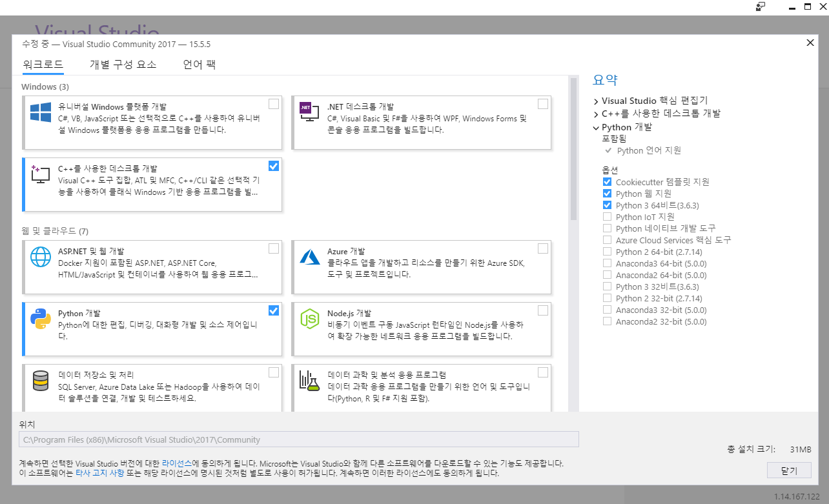
Task: Click the ASP.NET globe icon
Action: (41, 257)
